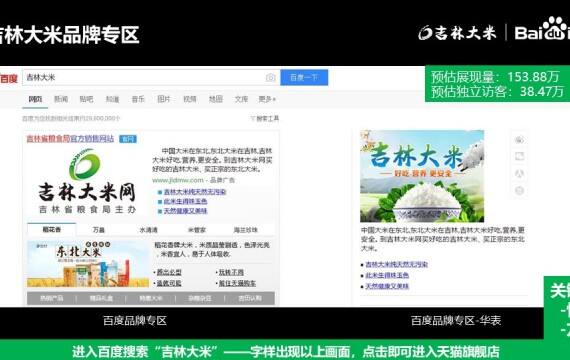This screenshot has width=570, height=360.
Task: Expand the 更多 dropdown in search tabs
Action: (x=267, y=99)
